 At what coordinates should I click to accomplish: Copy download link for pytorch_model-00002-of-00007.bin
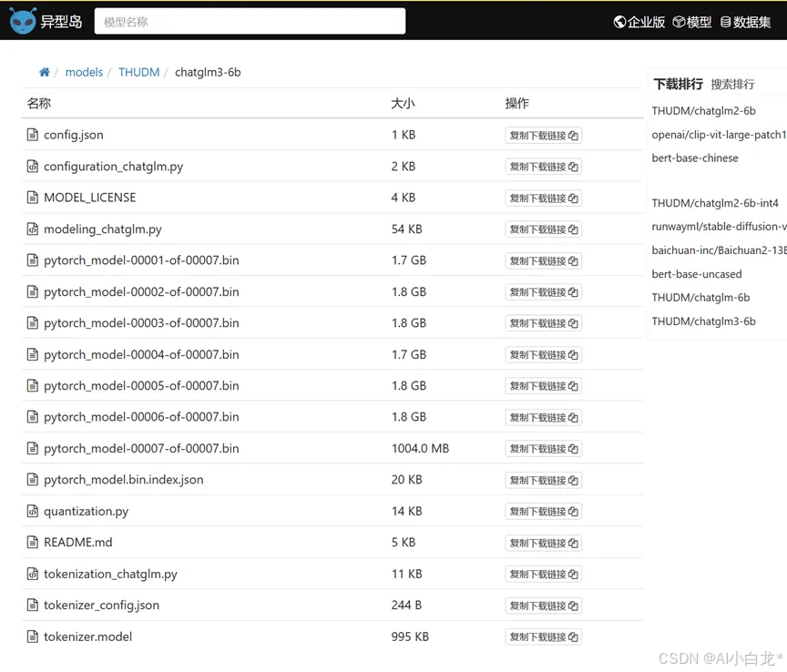(x=544, y=292)
